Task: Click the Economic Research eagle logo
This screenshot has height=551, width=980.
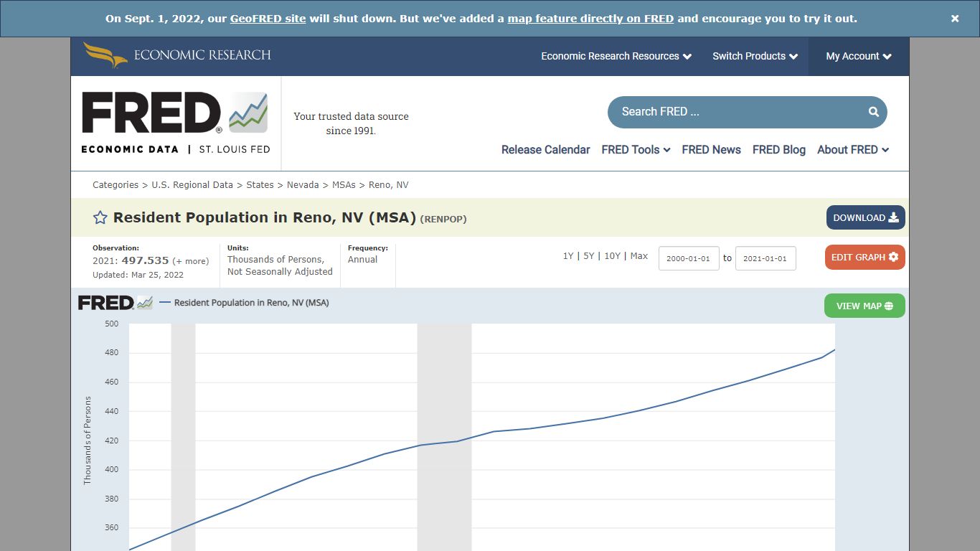Action: 176,55
